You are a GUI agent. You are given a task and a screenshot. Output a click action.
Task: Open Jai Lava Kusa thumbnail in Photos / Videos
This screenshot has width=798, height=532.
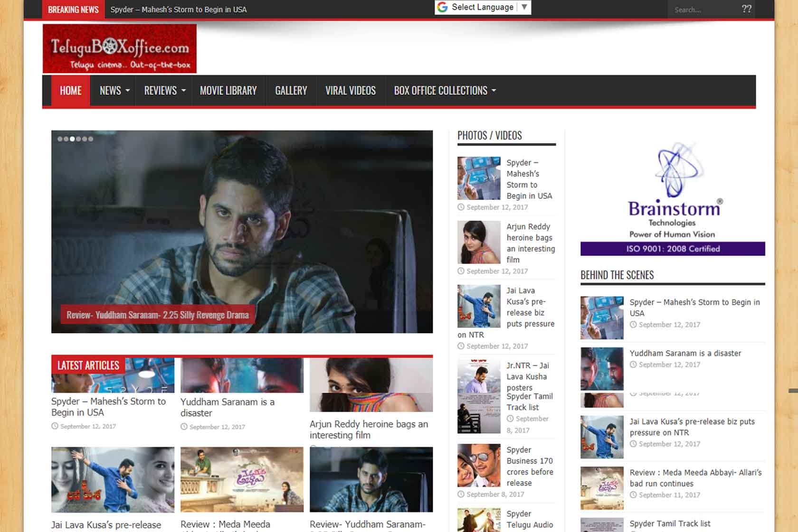coord(479,306)
